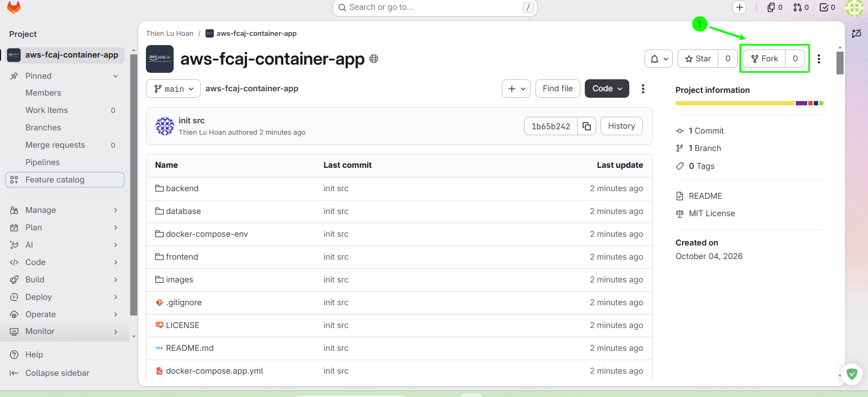Click the Find file button

pos(558,89)
